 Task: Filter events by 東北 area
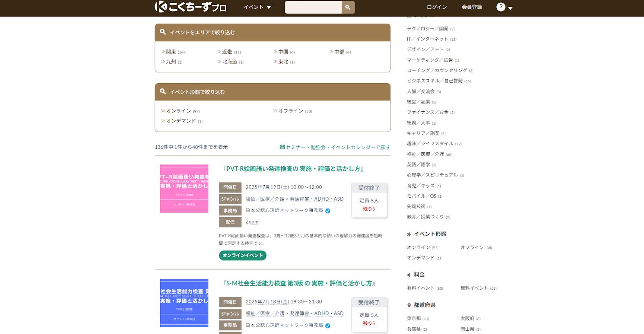tap(284, 62)
